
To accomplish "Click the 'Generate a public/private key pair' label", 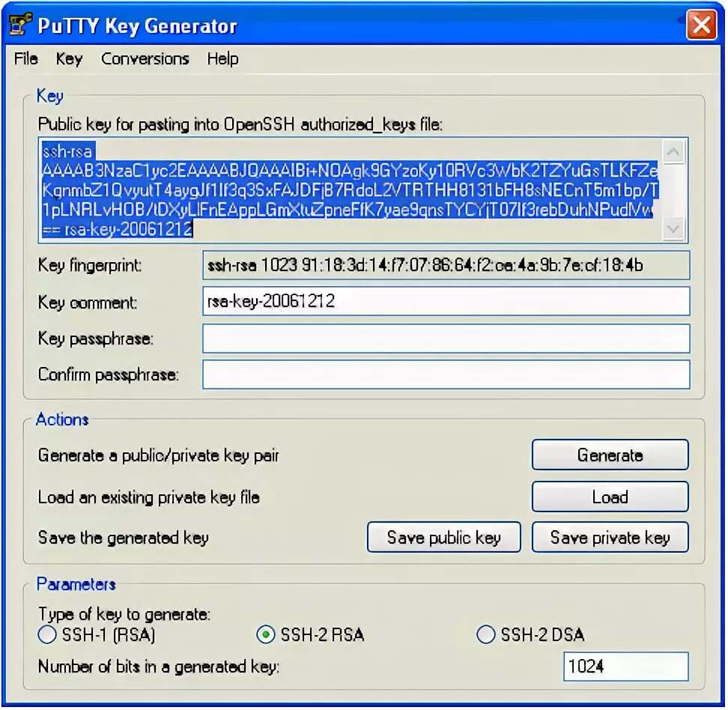I will point(158,455).
